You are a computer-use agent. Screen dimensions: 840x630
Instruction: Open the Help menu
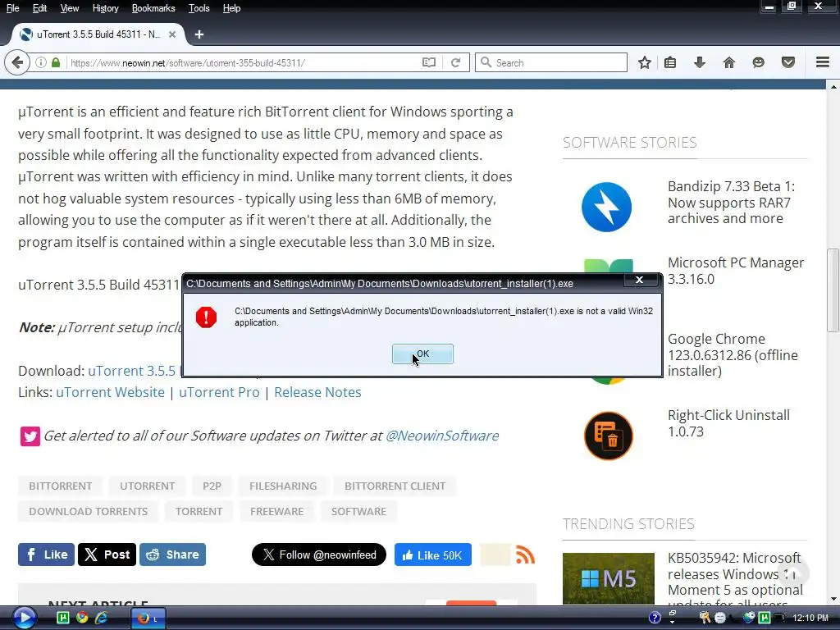pos(231,8)
